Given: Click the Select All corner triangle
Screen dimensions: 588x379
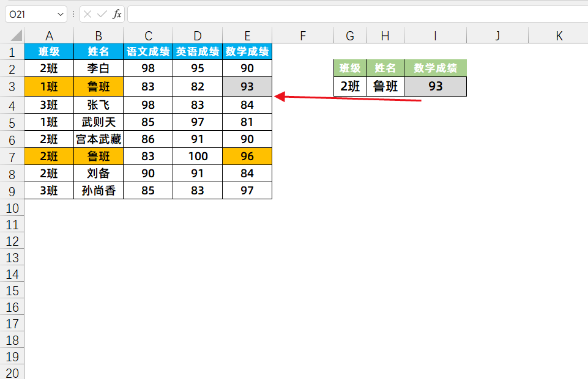Looking at the screenshot, I should (x=17, y=36).
